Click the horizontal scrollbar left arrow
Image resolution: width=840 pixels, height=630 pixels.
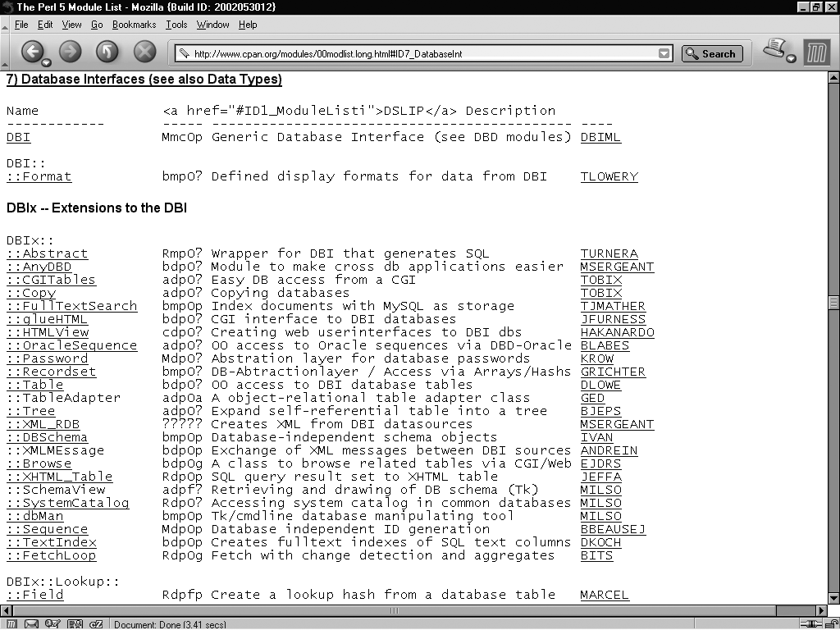(x=7, y=610)
